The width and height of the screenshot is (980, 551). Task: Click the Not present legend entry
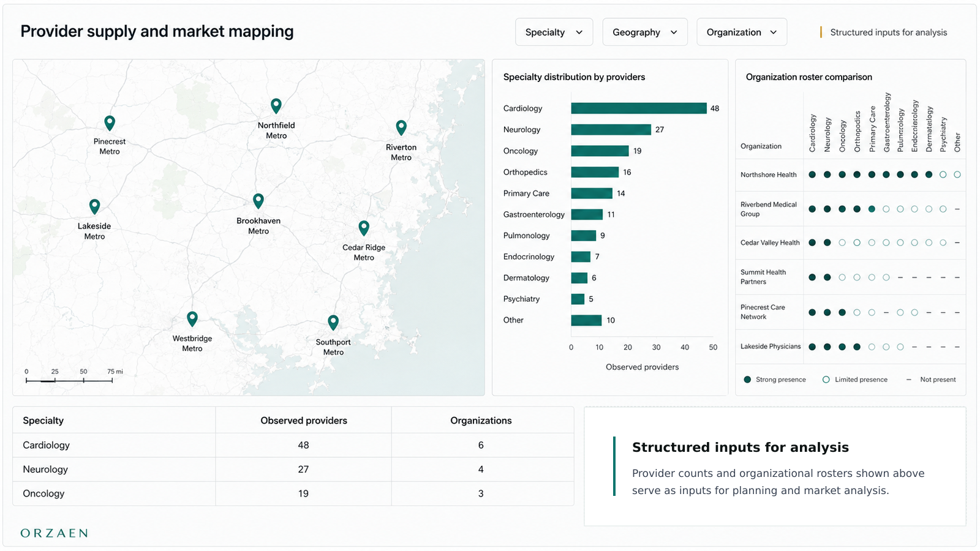pos(931,380)
